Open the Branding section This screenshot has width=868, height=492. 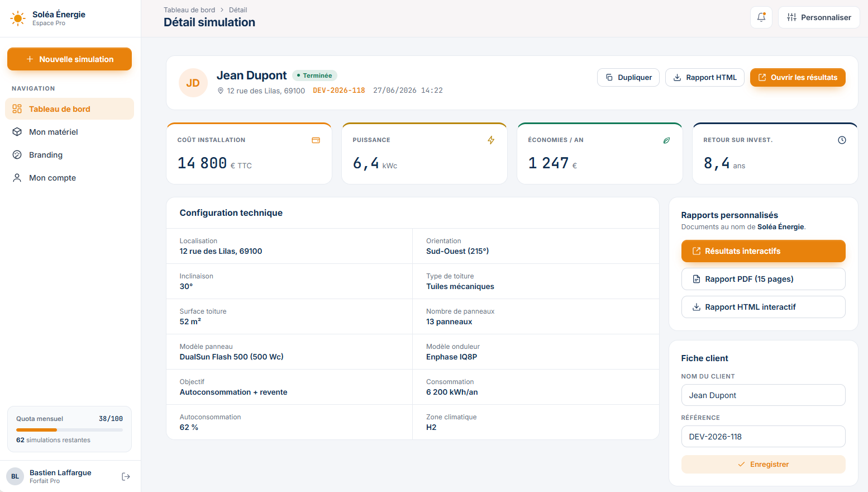(69, 155)
